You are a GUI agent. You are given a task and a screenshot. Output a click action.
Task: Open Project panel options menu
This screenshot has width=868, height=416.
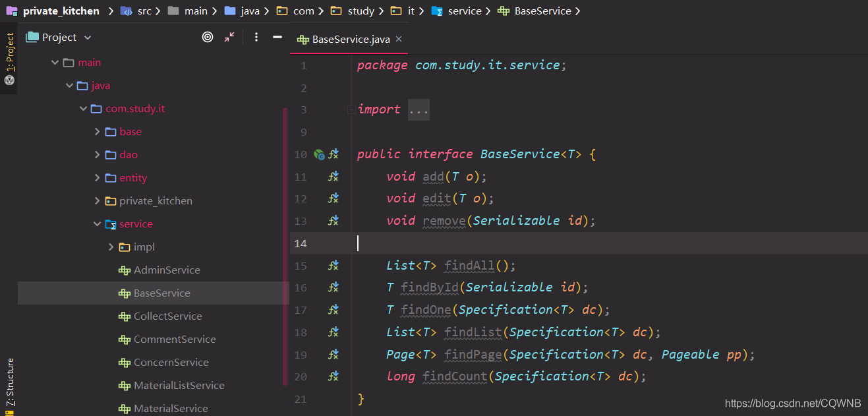point(256,38)
